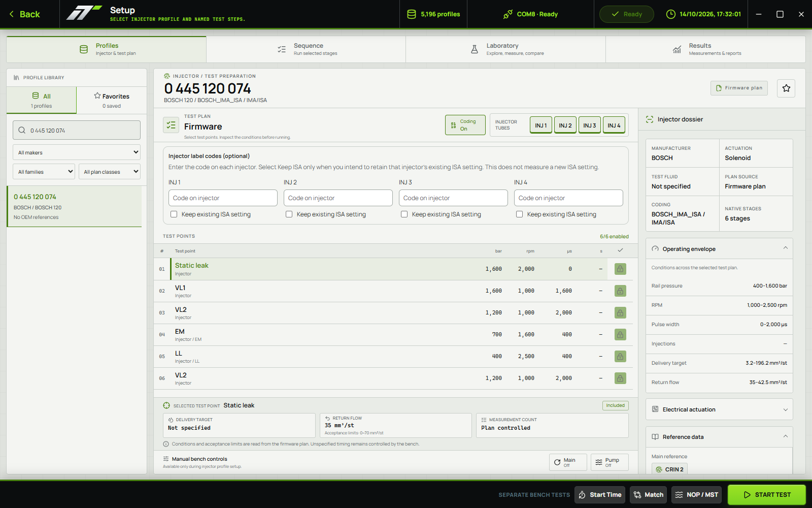Click INJ 1 code input field
This screenshot has width=812, height=508.
tap(223, 198)
